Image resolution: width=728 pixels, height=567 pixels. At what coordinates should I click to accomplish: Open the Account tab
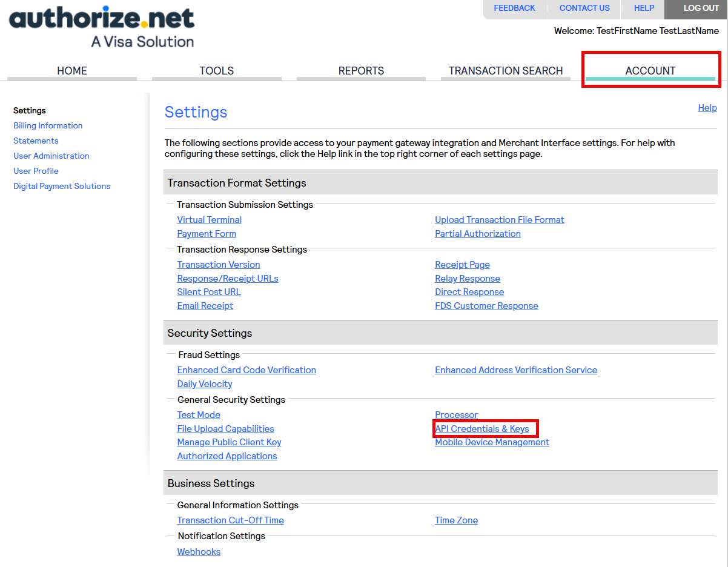[x=650, y=71]
